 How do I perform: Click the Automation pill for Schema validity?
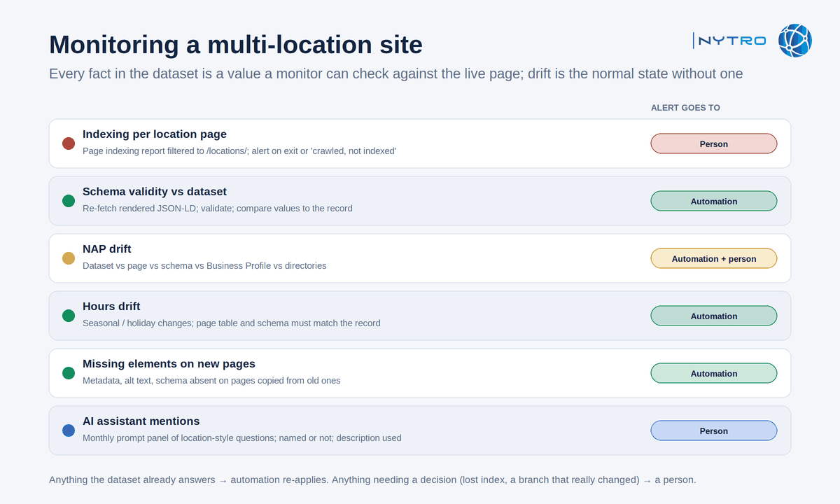(714, 201)
